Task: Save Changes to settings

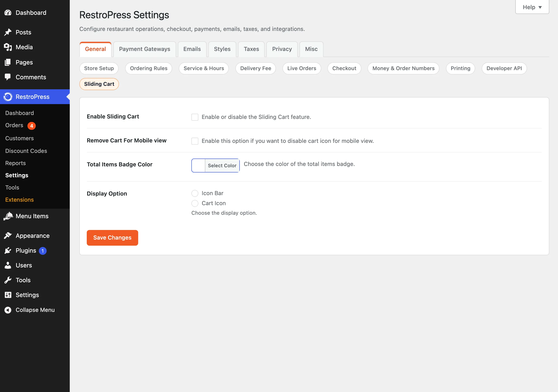Action: point(112,238)
